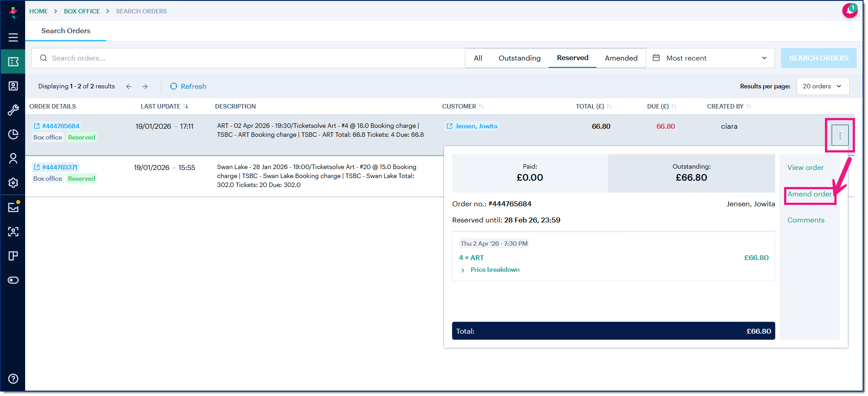Click the 4 × ART ticket line
868x396 pixels.
[x=471, y=258]
